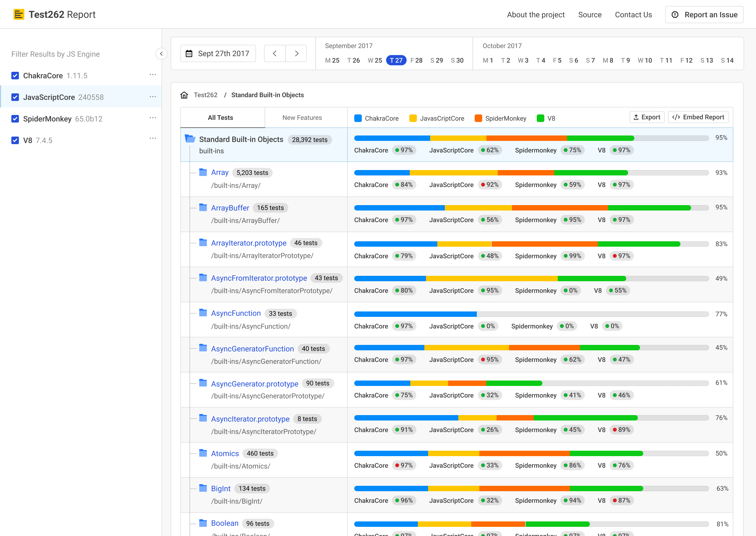Disable the V8 engine filter checkbox
Image resolution: width=756 pixels, height=536 pixels.
(15, 140)
